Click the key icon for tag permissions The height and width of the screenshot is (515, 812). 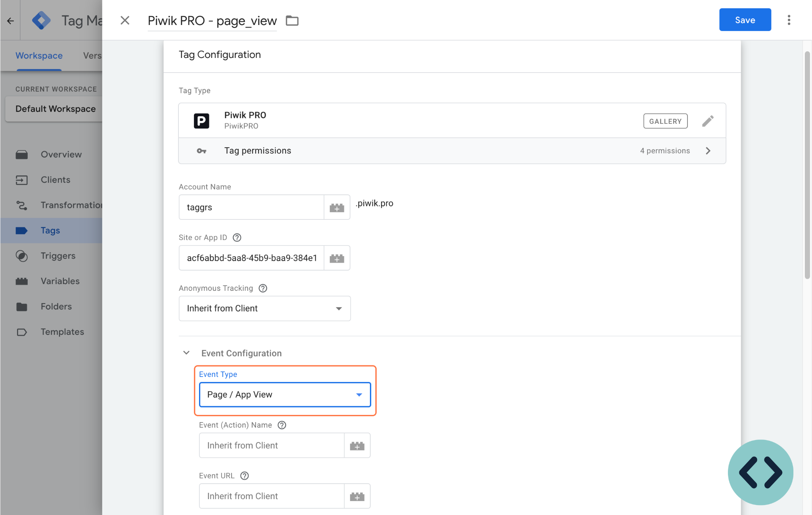pyautogui.click(x=201, y=151)
